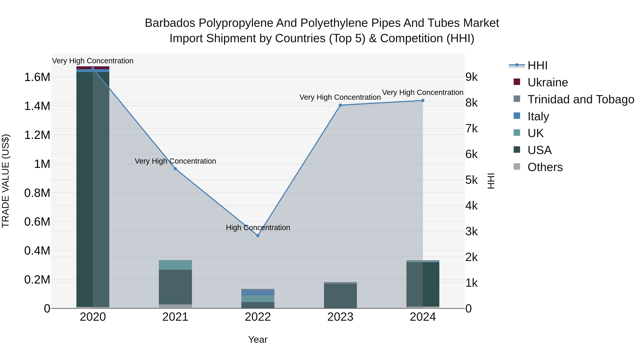Screen dimensions: 644x362
Task: Click the HHI line marker icon in legend
Action: [517, 65]
